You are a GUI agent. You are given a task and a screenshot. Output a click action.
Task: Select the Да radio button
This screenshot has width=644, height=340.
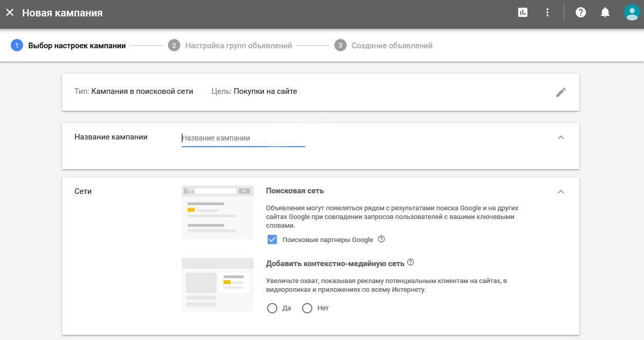[x=272, y=308]
